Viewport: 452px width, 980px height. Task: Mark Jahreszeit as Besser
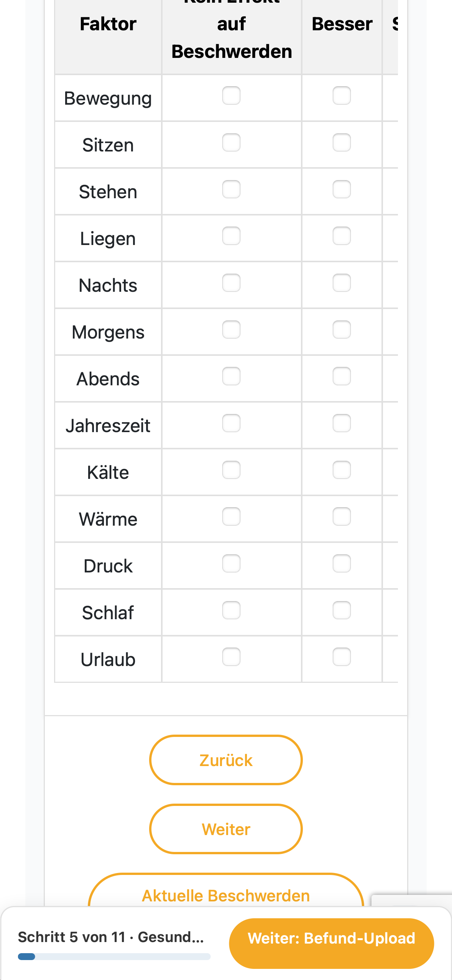(342, 423)
